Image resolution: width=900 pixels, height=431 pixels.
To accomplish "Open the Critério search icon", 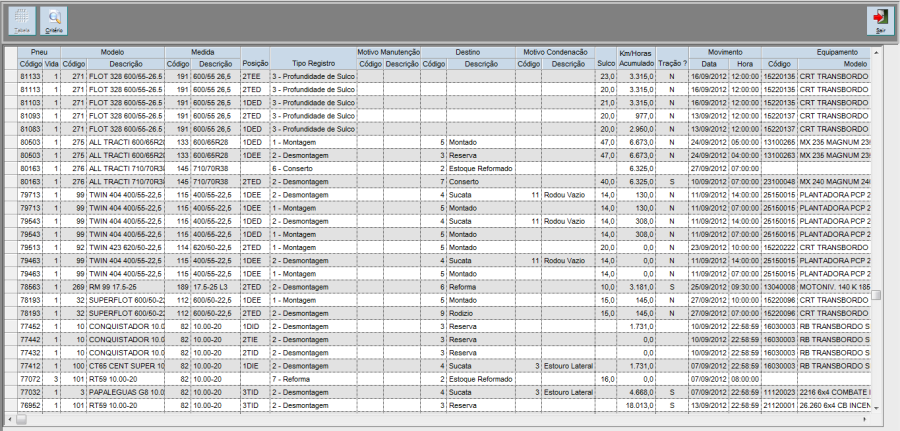I will [54, 21].
